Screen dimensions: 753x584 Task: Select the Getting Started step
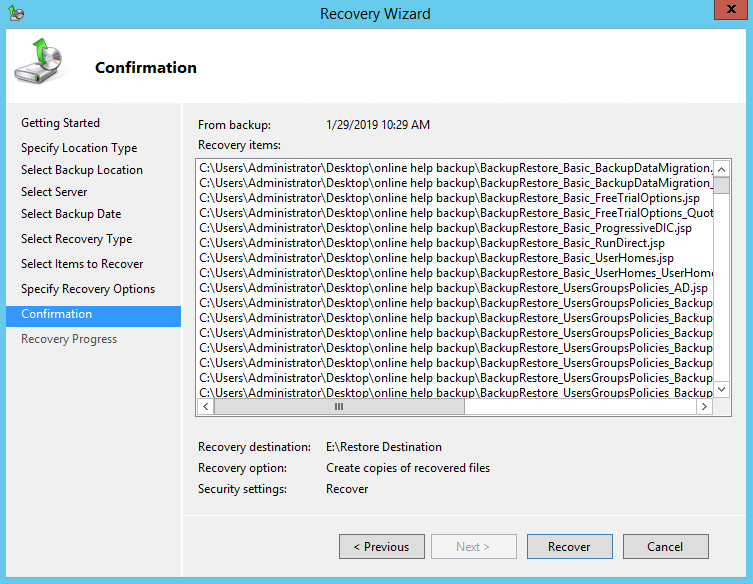click(x=60, y=123)
